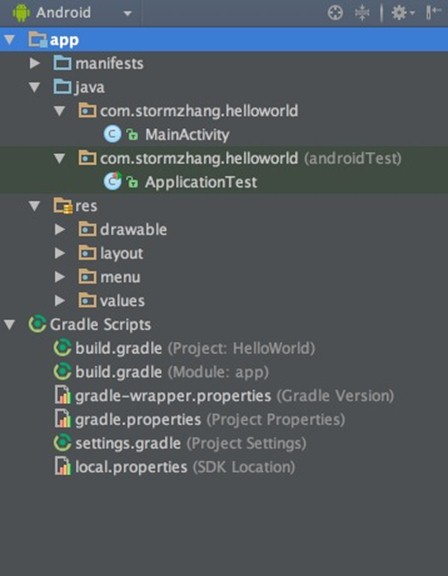
Task: Click the settings.gradle file icon
Action: 62,443
